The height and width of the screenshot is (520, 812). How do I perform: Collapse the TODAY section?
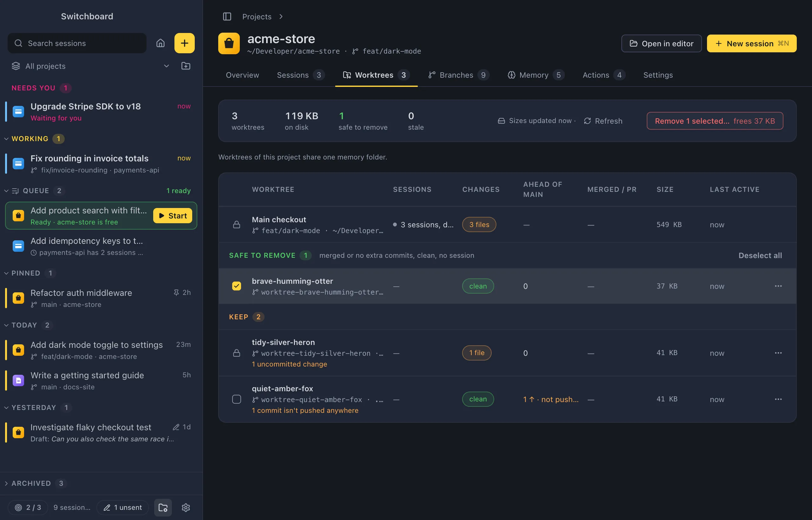6,325
